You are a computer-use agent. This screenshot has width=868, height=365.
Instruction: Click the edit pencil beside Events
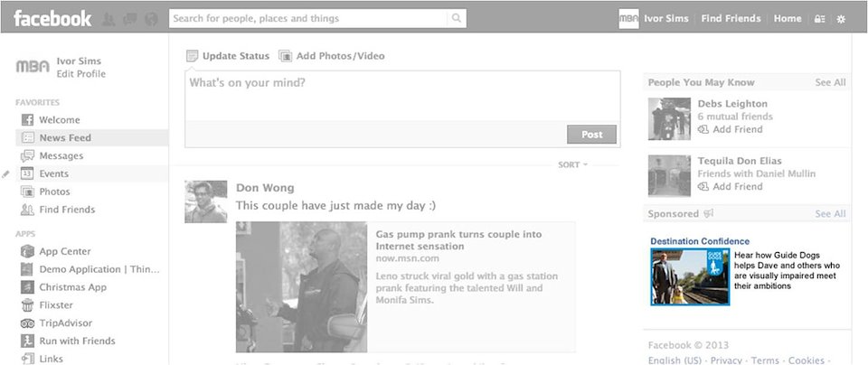click(x=6, y=173)
